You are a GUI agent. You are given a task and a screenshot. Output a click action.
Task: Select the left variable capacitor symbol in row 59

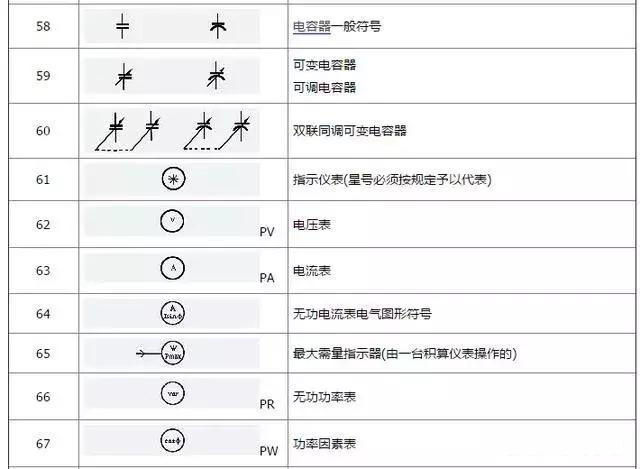124,75
